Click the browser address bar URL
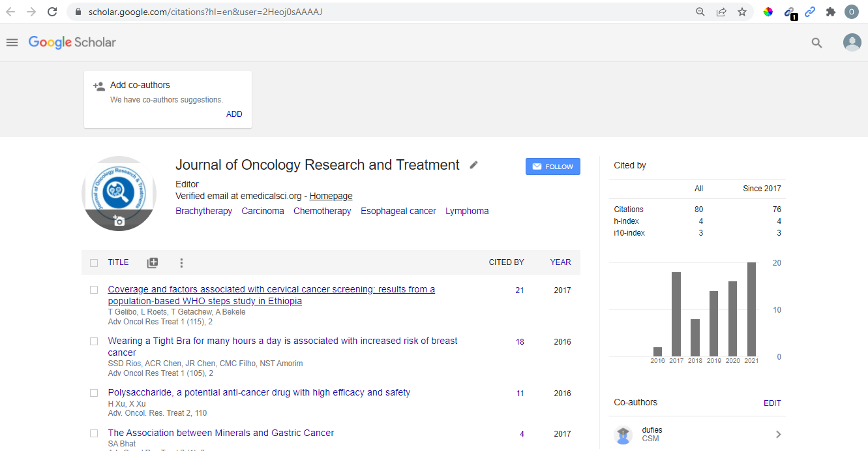Screen dimensions: 868x451 pyautogui.click(x=205, y=12)
